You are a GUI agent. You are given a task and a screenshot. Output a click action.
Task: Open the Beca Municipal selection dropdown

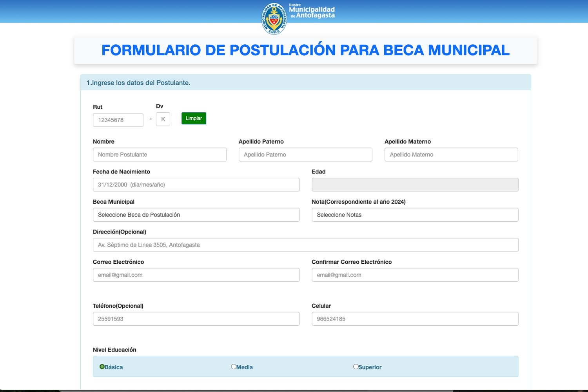196,215
